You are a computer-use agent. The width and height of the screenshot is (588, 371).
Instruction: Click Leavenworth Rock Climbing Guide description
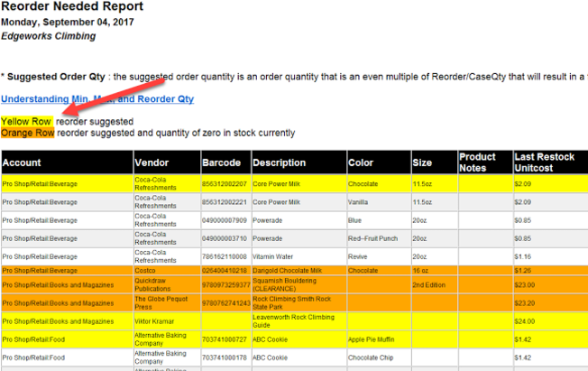pyautogui.click(x=294, y=321)
